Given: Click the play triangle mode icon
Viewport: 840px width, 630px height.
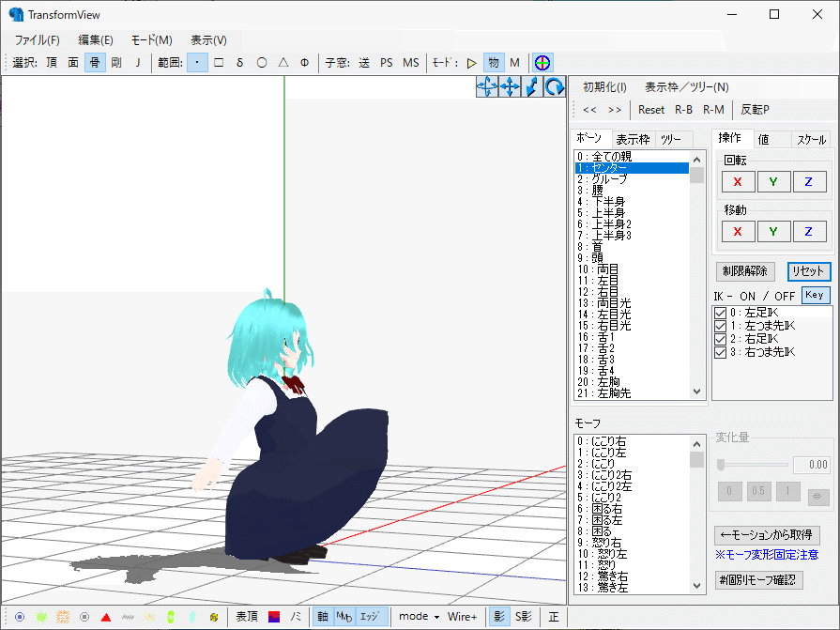Looking at the screenshot, I should tap(471, 63).
